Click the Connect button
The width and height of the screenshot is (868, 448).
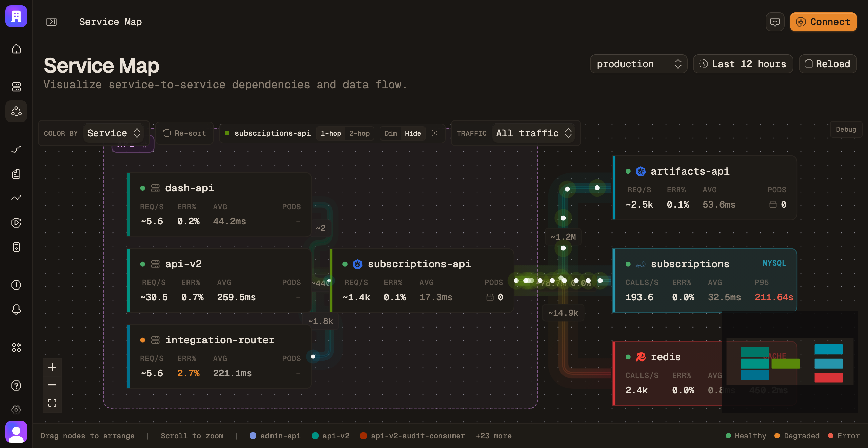click(823, 22)
